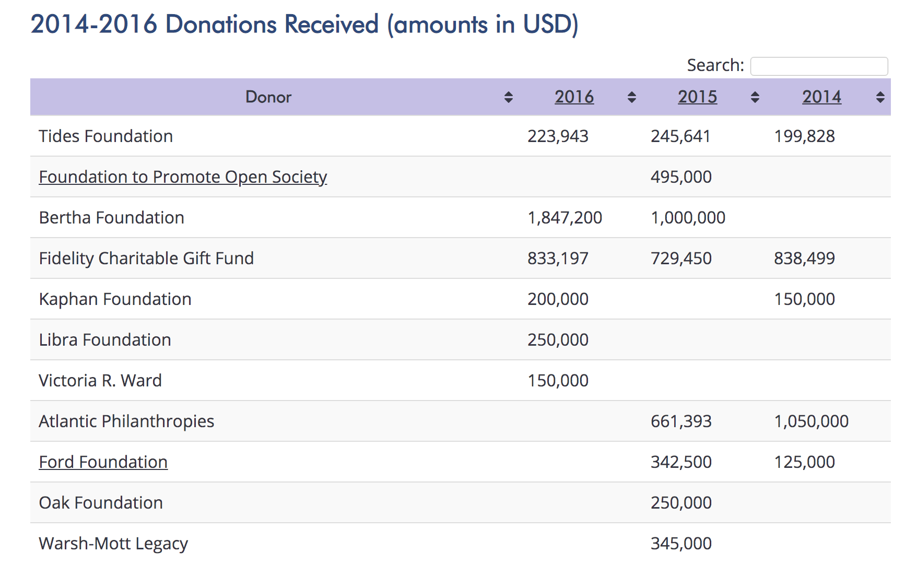The width and height of the screenshot is (917, 588).
Task: Select the Tides Foundation row
Action: point(460,136)
